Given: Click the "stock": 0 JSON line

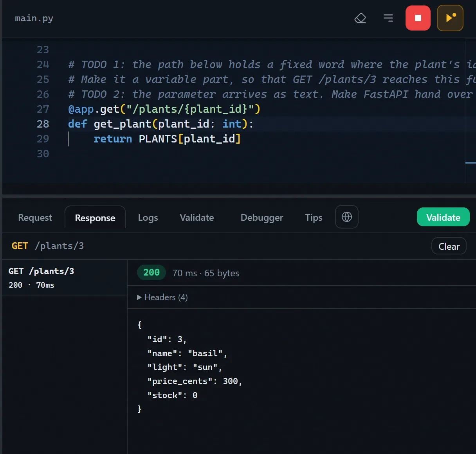Looking at the screenshot, I should [x=172, y=395].
